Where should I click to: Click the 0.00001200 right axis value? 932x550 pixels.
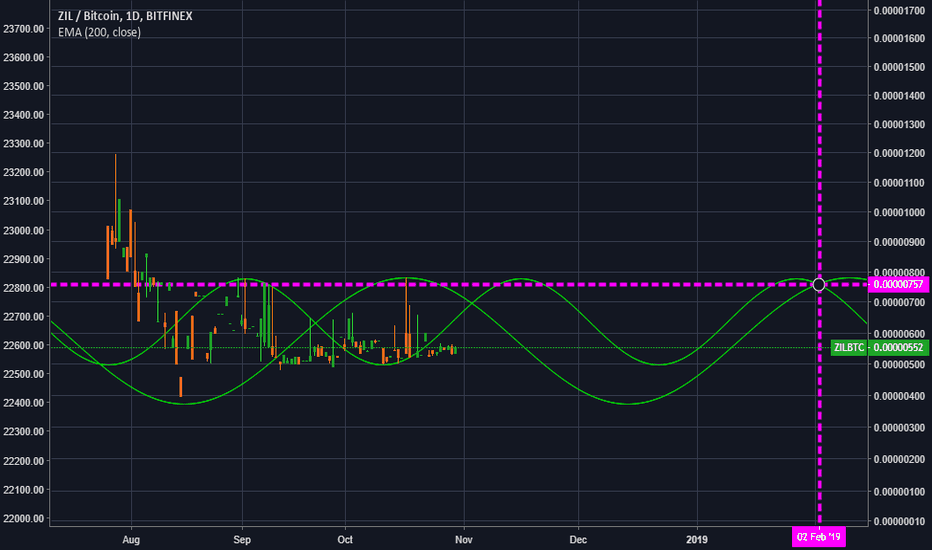(x=899, y=153)
